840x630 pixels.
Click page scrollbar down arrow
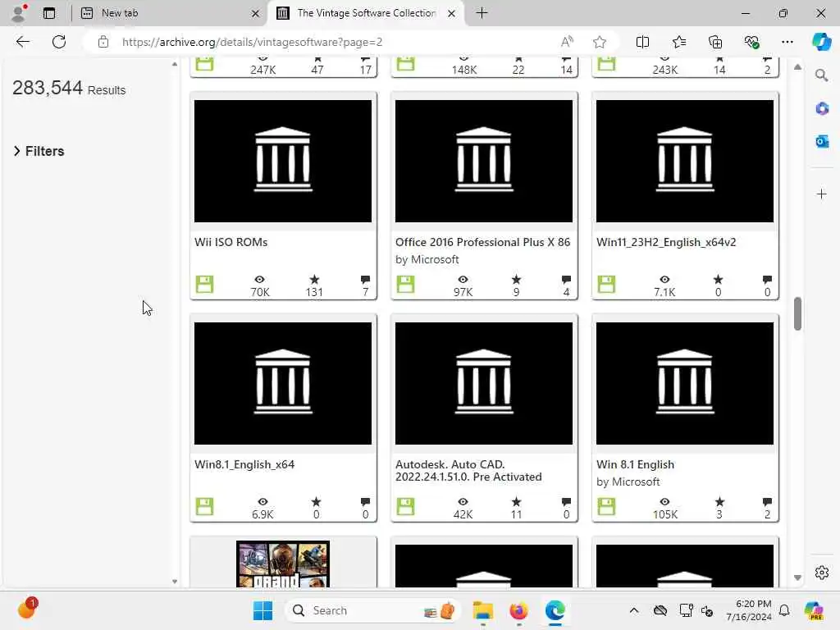[x=797, y=577]
